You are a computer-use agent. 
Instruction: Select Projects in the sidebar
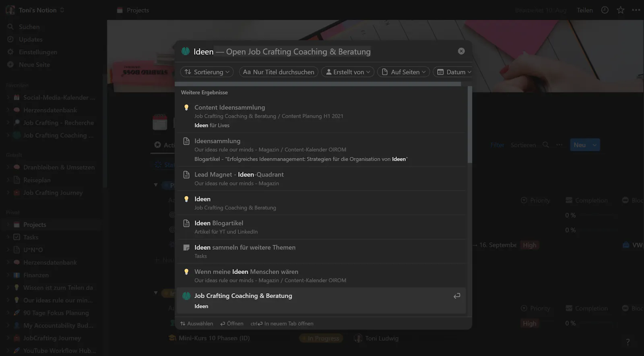click(x=35, y=225)
